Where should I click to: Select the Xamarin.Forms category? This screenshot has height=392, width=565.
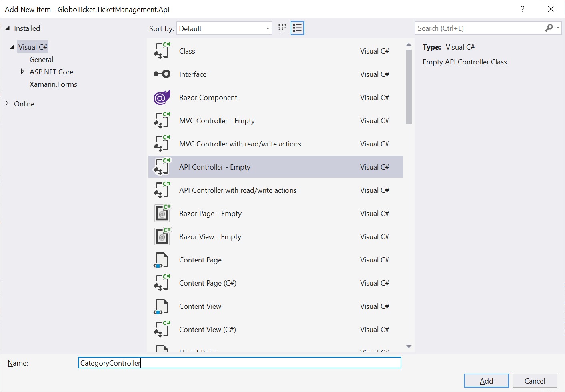(53, 84)
